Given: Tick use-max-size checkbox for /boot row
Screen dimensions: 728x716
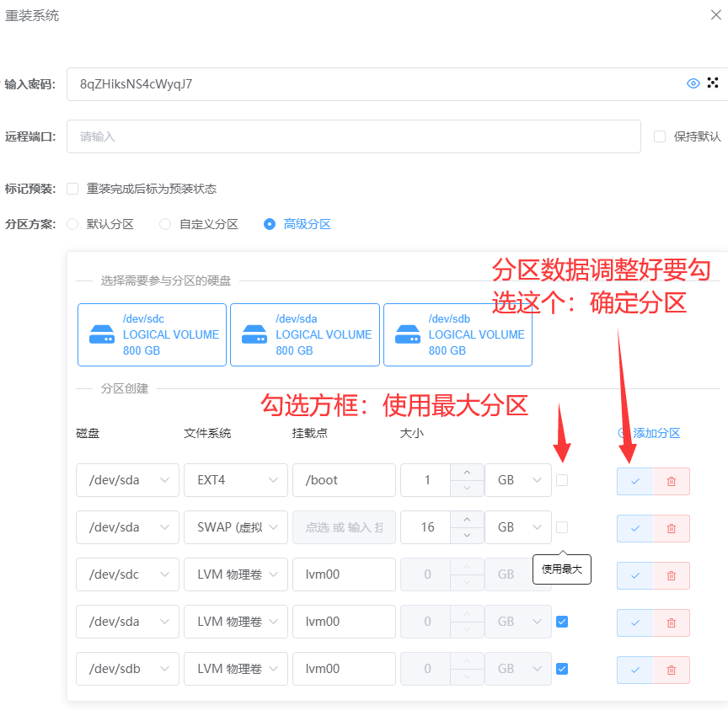Looking at the screenshot, I should [562, 480].
